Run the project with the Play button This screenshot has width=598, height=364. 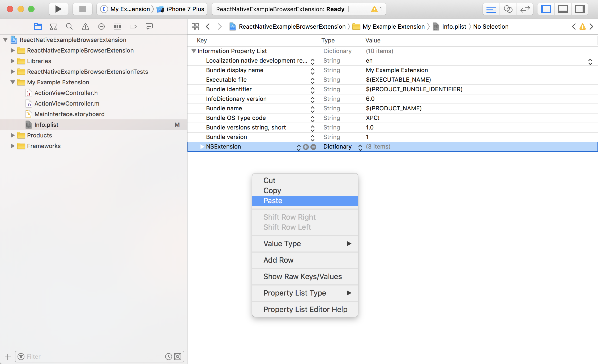[58, 9]
